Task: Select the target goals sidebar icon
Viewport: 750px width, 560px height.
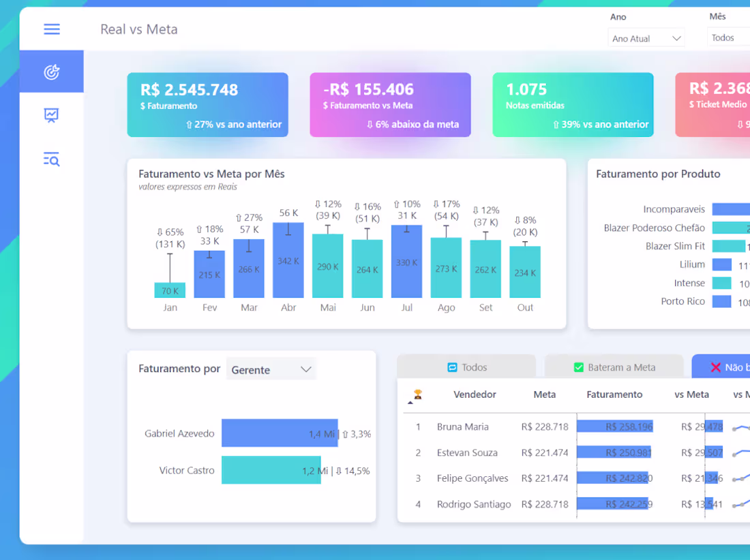Action: (x=52, y=72)
